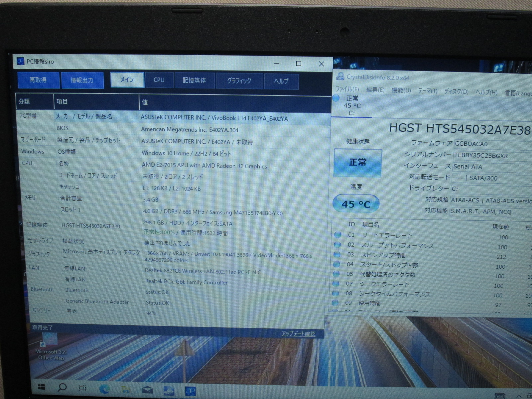Click the interface field showing Serial ATA
532x399 pixels.
(492, 167)
